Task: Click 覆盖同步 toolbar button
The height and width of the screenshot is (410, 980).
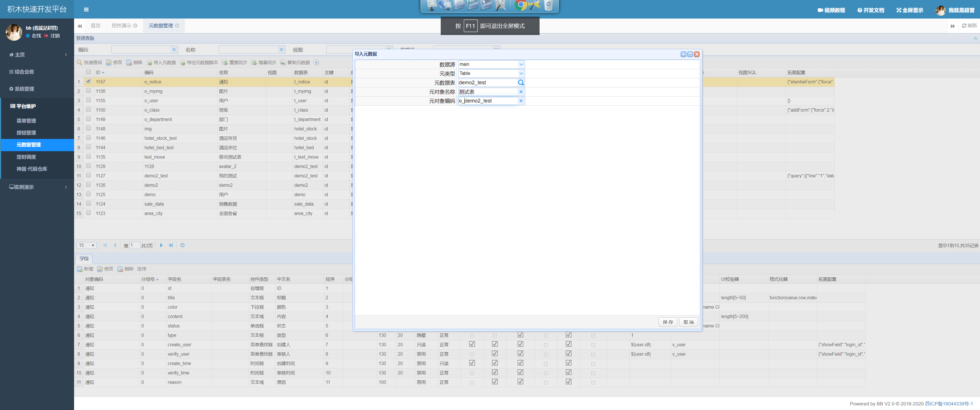Action: coord(235,62)
